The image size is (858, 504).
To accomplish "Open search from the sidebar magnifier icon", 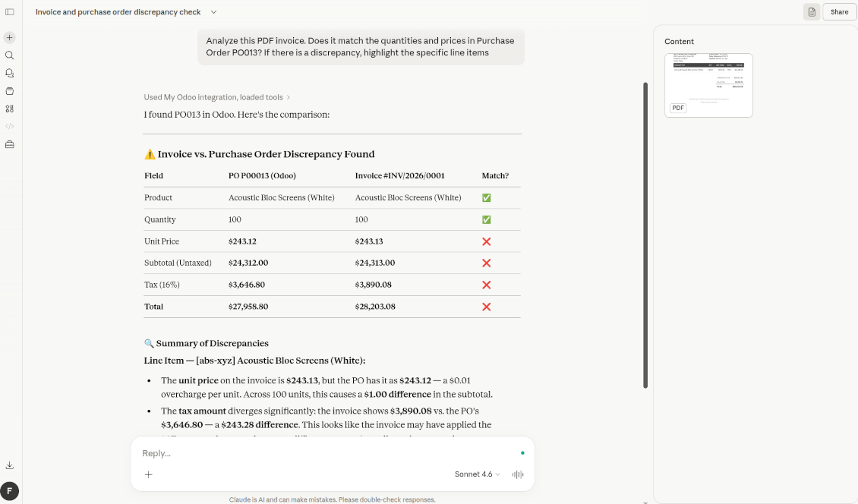I will (x=9, y=55).
